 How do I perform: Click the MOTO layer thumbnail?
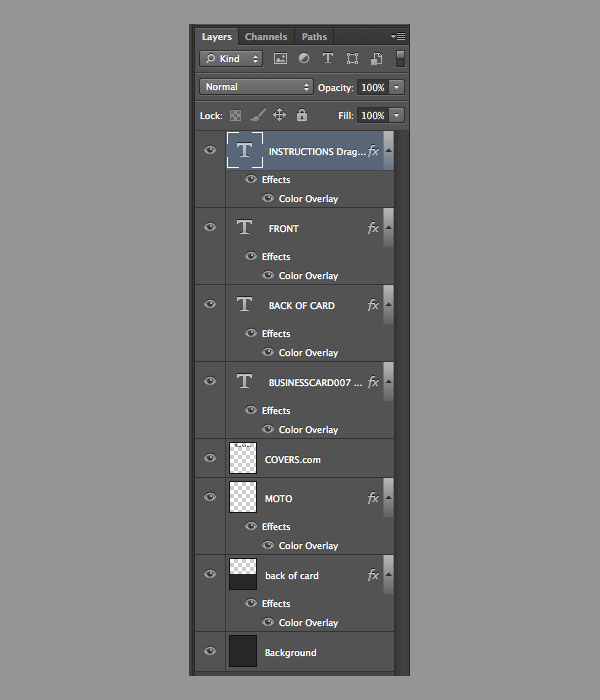click(x=243, y=497)
